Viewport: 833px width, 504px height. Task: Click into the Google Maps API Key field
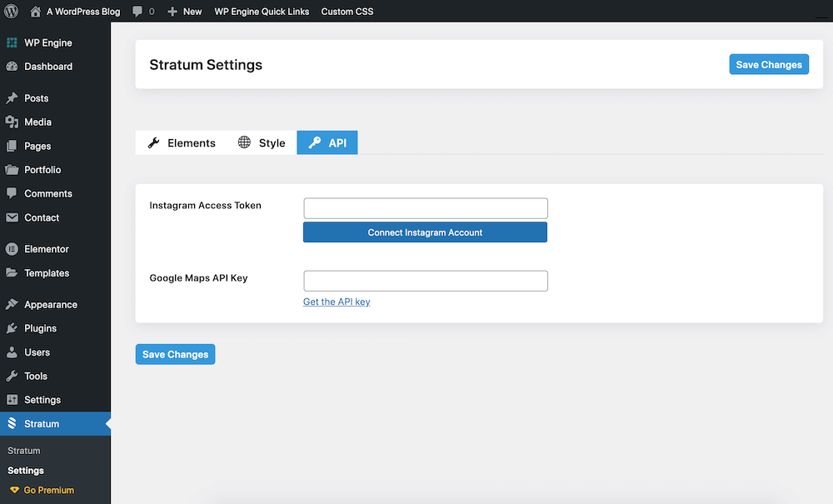[x=425, y=281]
